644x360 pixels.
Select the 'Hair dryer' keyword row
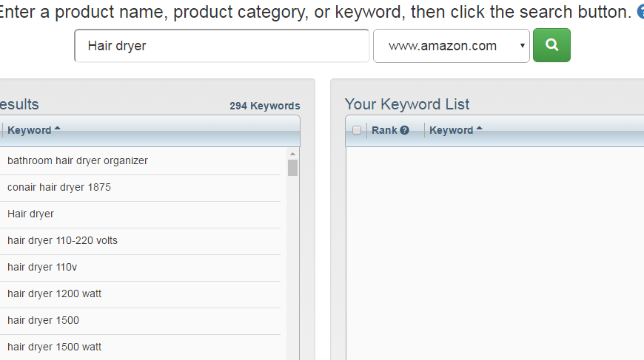31,214
